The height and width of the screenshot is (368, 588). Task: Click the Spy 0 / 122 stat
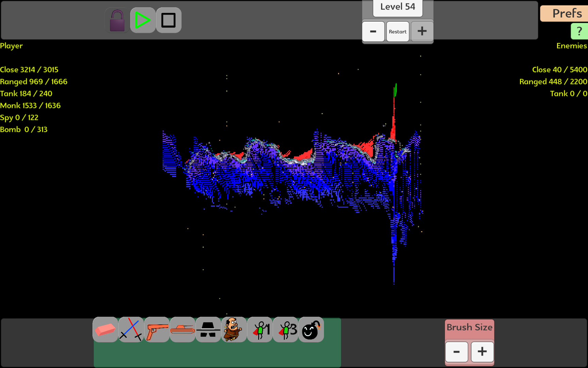coord(19,118)
